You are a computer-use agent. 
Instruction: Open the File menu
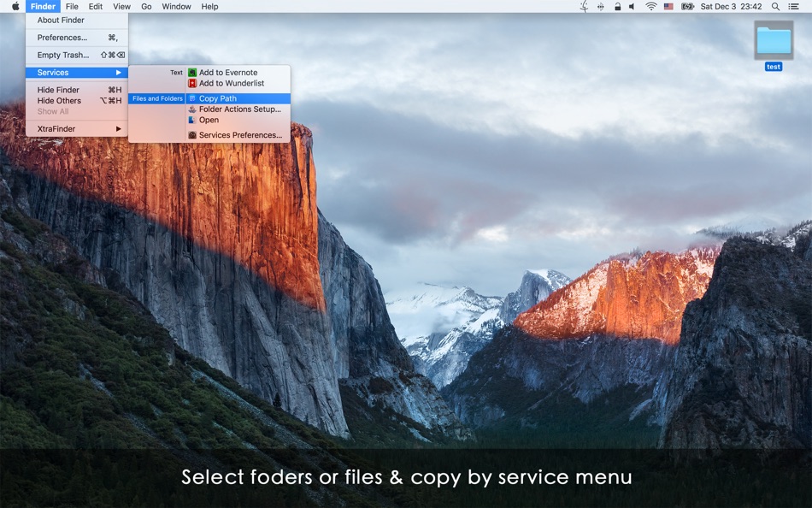click(x=72, y=6)
